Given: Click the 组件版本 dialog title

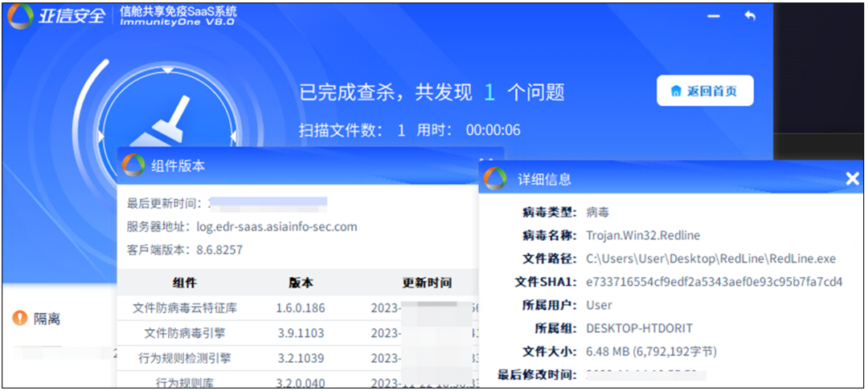Looking at the screenshot, I should tap(178, 165).
